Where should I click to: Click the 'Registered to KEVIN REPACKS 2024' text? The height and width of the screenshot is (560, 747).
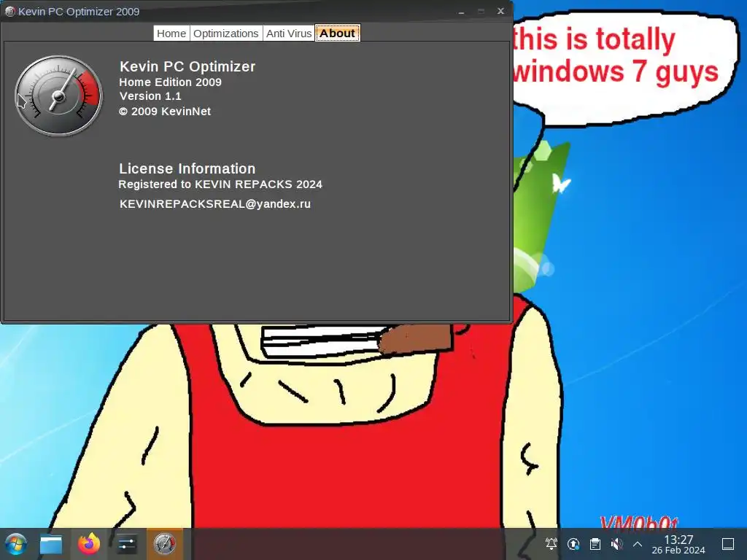(x=220, y=184)
